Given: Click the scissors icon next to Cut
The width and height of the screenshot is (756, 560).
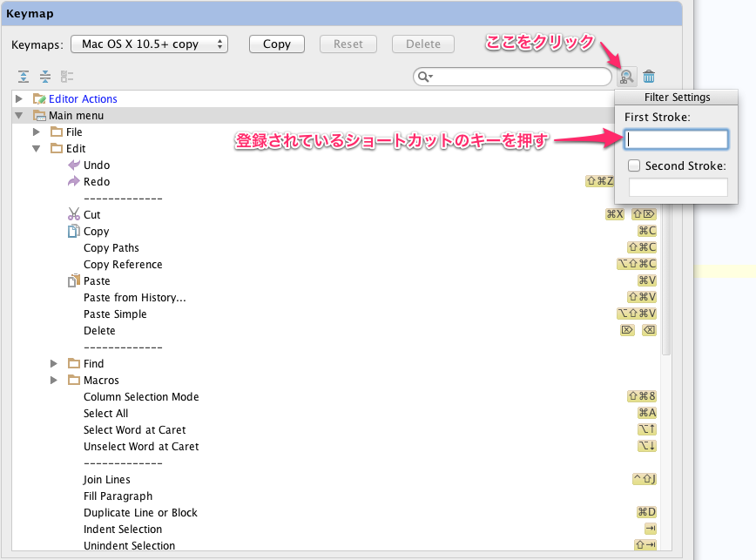Looking at the screenshot, I should (73, 214).
